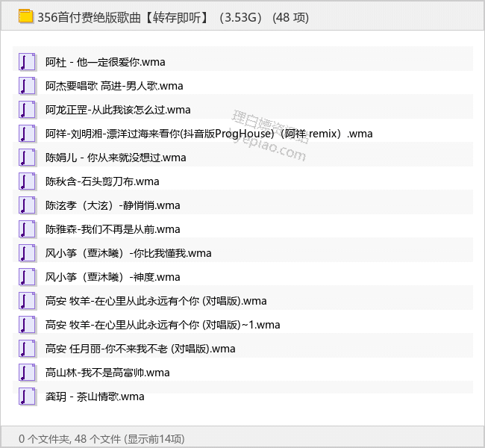485x448 pixels.
Task: Select file name 风小筝（覃沐曦）-你比我懂我.wma
Action: [128, 253]
